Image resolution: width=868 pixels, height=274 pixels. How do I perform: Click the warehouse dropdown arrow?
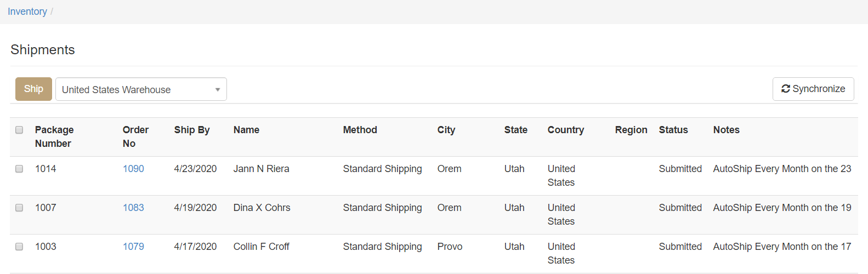coord(218,90)
